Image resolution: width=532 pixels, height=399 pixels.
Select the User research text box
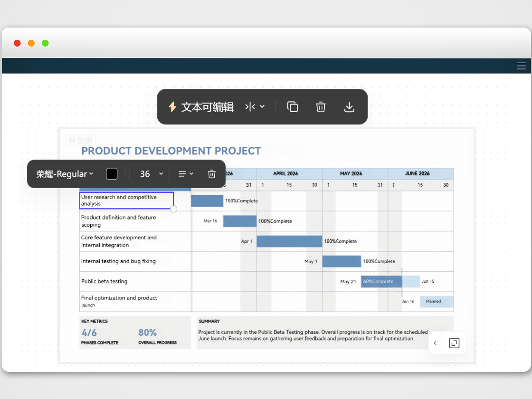tap(126, 200)
